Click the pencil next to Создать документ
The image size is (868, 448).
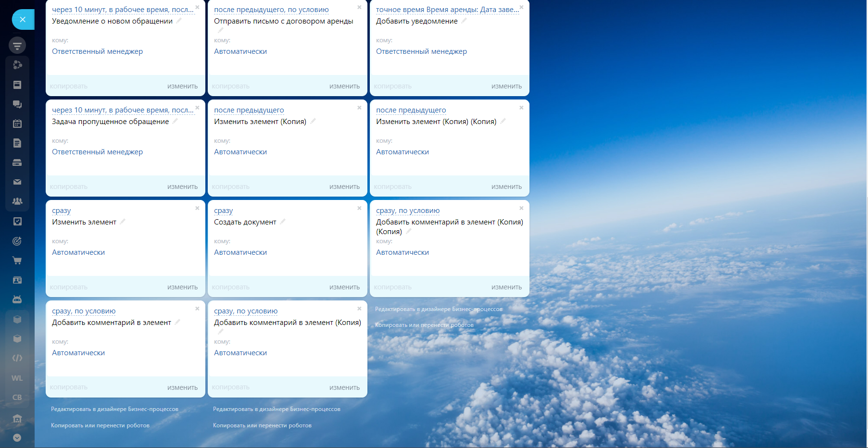(x=283, y=222)
